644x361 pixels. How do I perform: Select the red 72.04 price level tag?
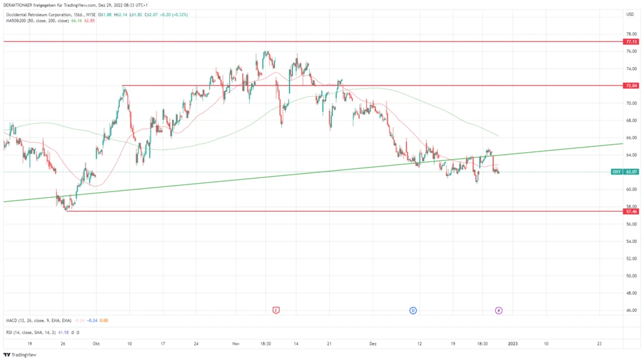click(630, 85)
